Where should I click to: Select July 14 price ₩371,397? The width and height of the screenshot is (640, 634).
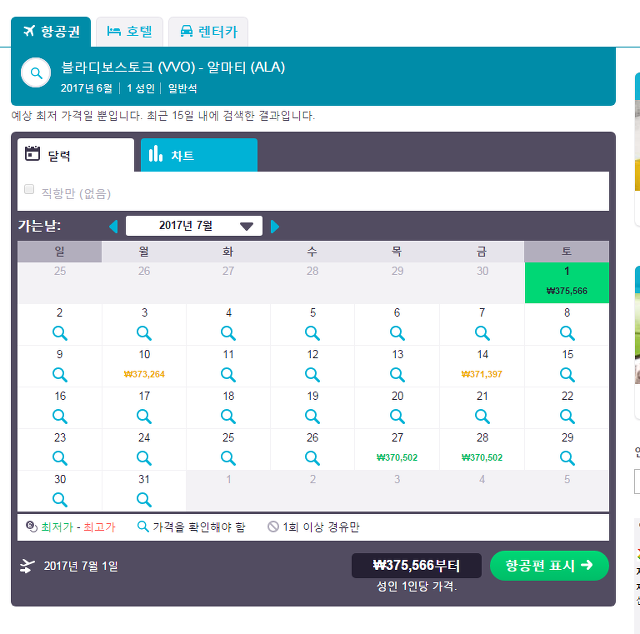pyautogui.click(x=482, y=374)
